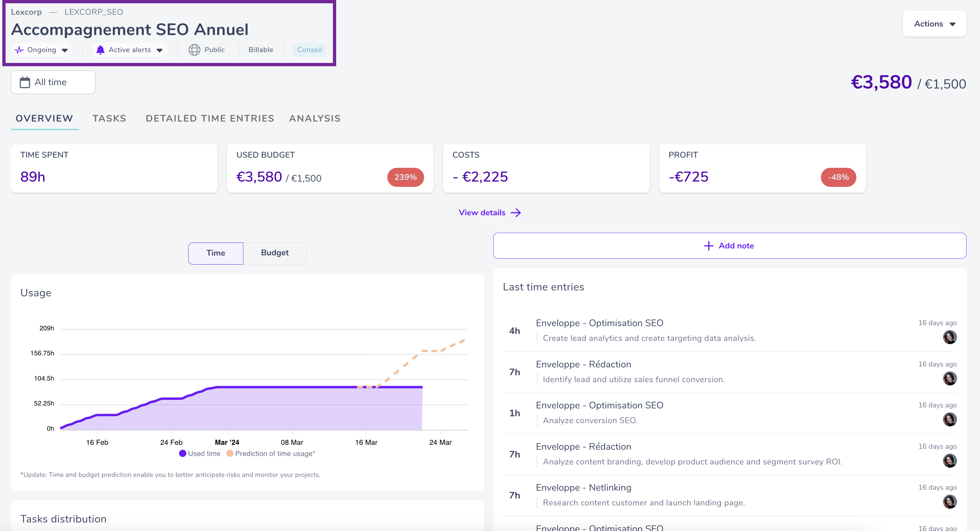Open the Ongoing status dropdown arrow
Screen dimensions: 980x531
[x=65, y=50]
